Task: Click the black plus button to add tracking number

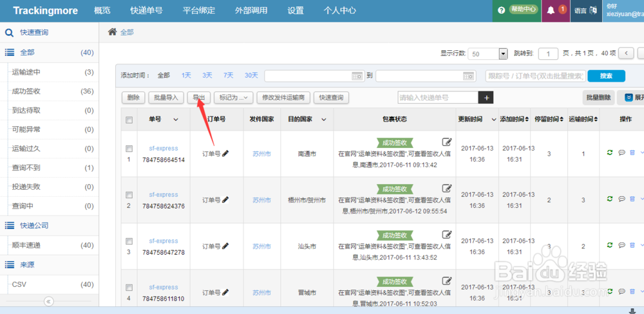Action: point(486,98)
